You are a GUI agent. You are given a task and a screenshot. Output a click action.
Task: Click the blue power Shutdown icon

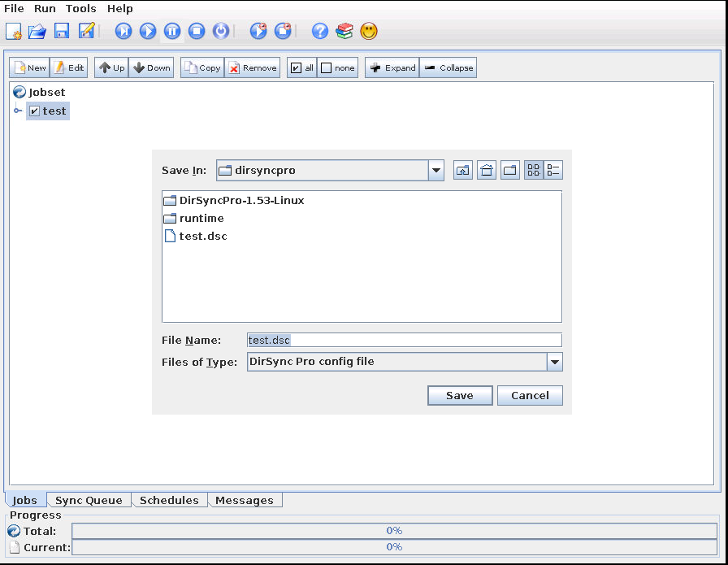(x=221, y=31)
